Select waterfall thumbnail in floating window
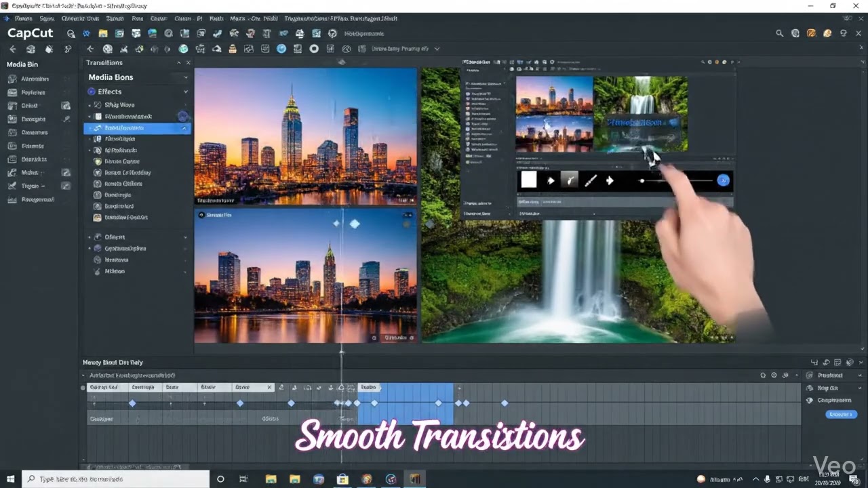This screenshot has width=868, height=488. [x=641, y=113]
